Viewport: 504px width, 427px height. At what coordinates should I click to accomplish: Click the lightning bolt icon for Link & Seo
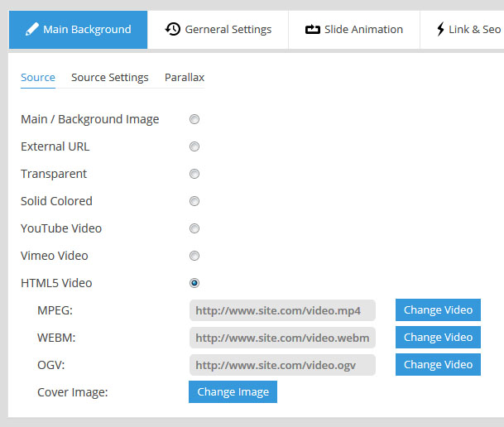pos(440,29)
